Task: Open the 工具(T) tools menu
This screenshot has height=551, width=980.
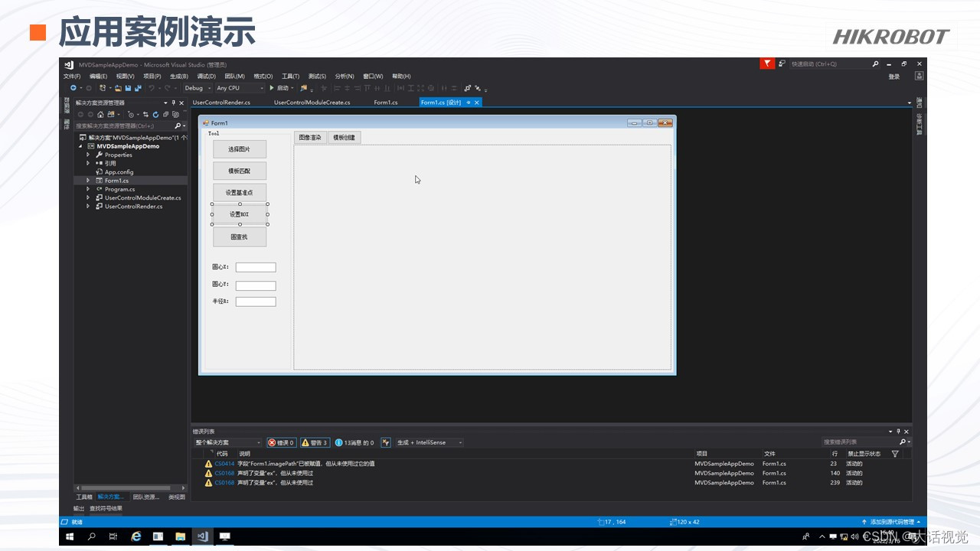Action: click(x=290, y=77)
